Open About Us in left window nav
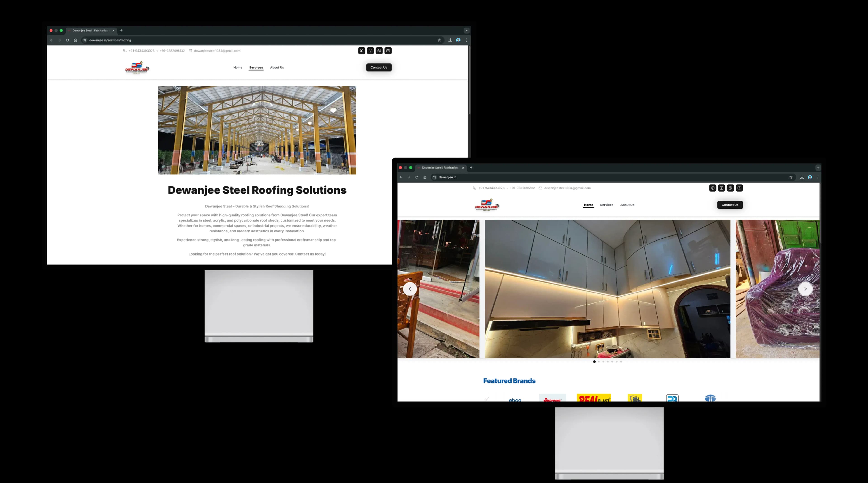The height and width of the screenshot is (483, 868). pyautogui.click(x=277, y=68)
